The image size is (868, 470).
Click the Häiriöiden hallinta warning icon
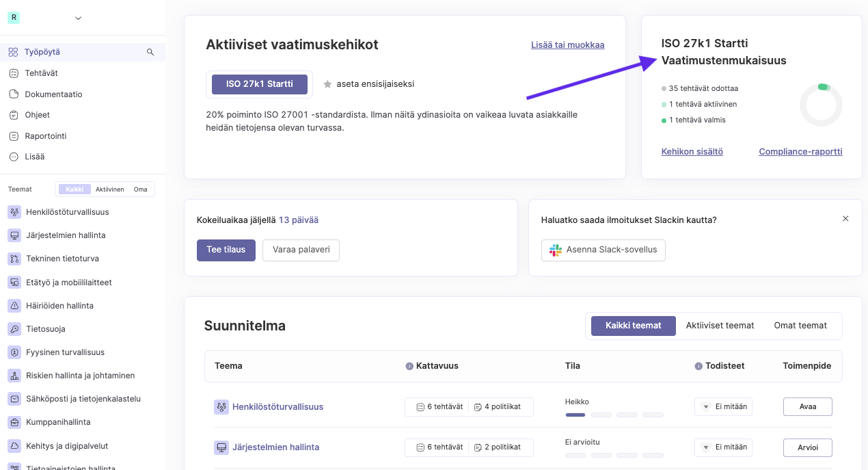14,305
